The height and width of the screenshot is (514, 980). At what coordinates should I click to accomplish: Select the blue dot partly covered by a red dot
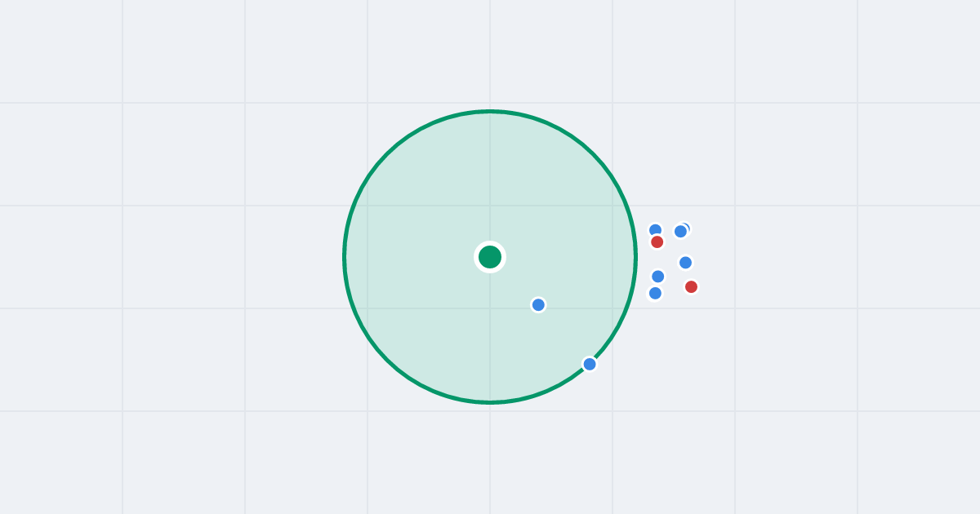655,230
